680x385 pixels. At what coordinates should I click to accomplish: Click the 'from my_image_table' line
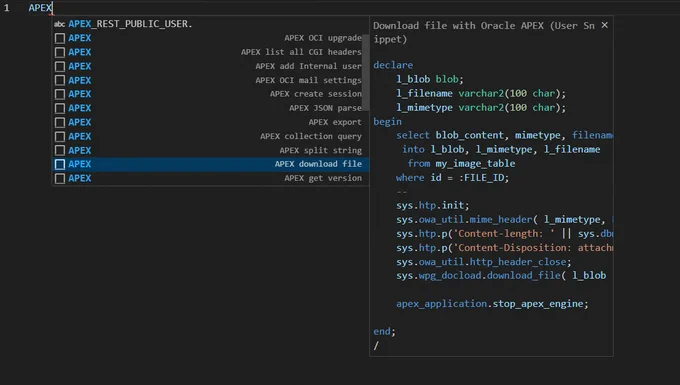pyautogui.click(x=461, y=163)
